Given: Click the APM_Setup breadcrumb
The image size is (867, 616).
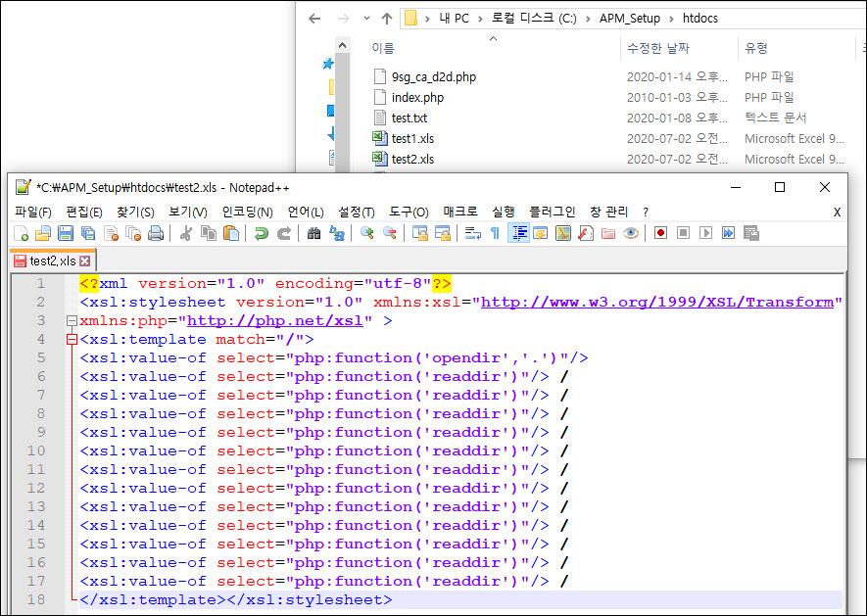Looking at the screenshot, I should pos(630,19).
